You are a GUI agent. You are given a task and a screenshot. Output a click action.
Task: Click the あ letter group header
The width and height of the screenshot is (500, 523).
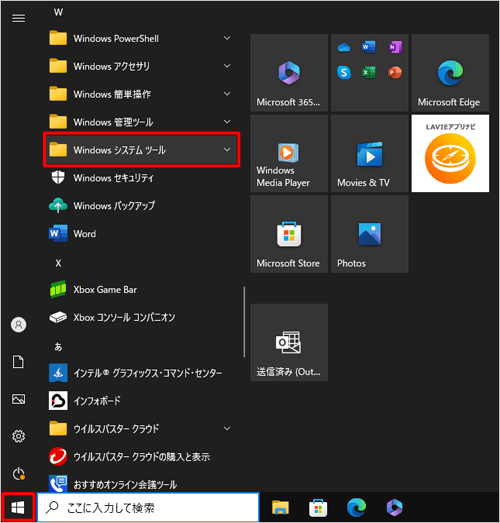[58, 347]
